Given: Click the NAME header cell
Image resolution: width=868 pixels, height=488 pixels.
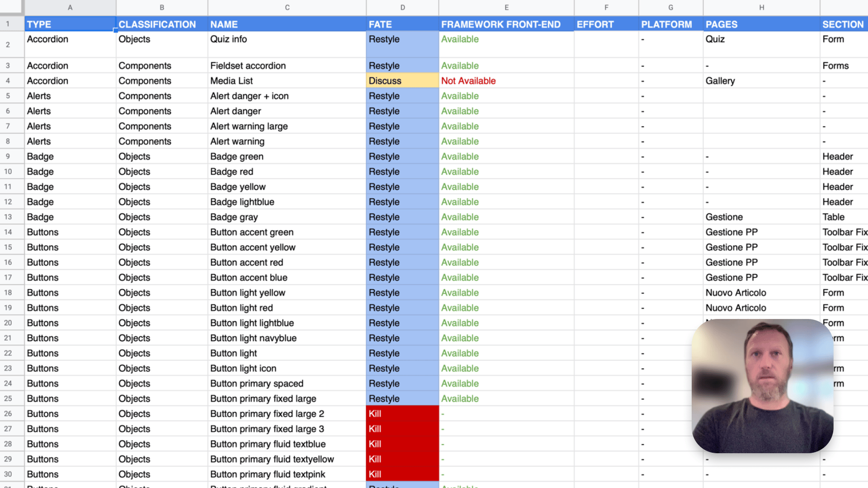Looking at the screenshot, I should click(x=287, y=24).
